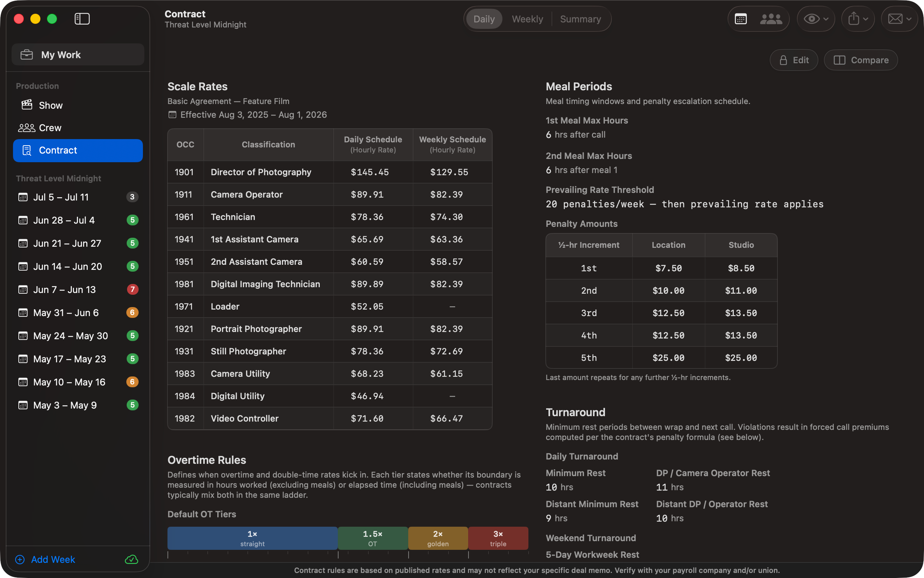924x578 pixels.
Task: Click the Daily Schedule column header
Action: tap(373, 144)
